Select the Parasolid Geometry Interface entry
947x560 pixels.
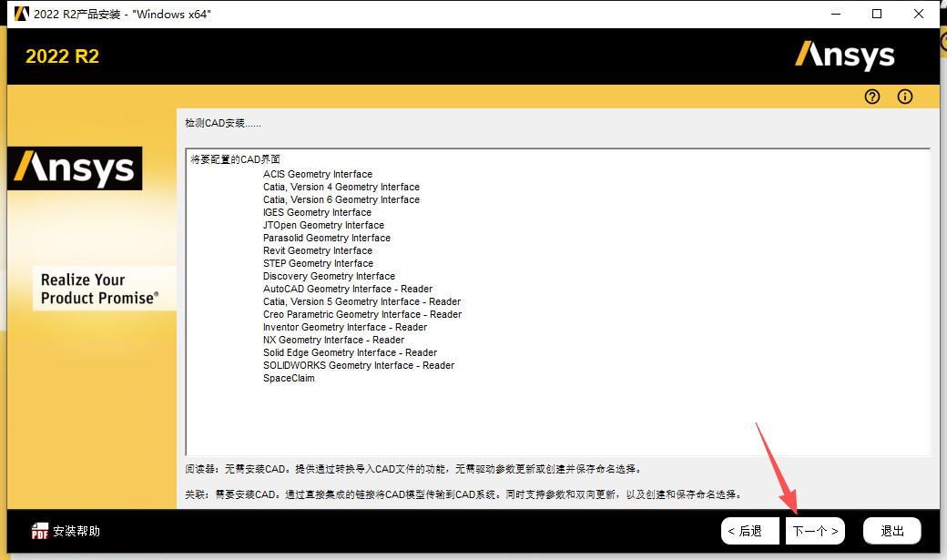pyautogui.click(x=325, y=238)
